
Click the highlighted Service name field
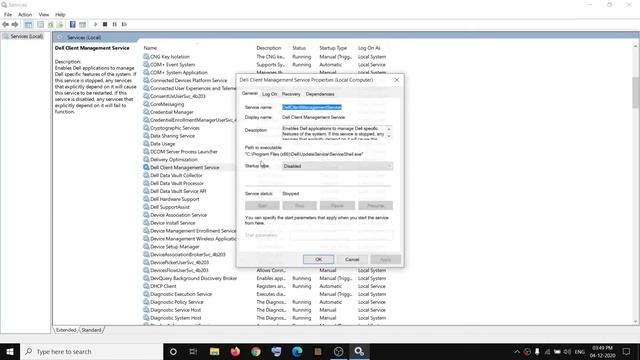click(312, 107)
